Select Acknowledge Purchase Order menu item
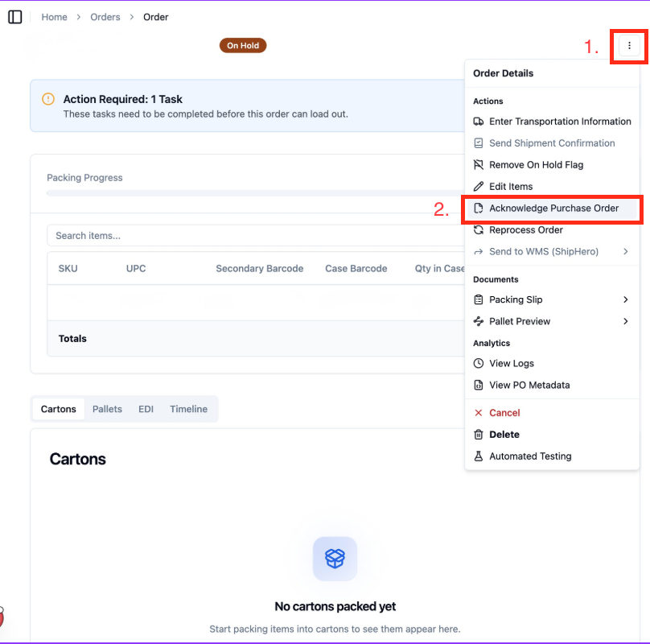This screenshot has height=644, width=650. click(552, 208)
